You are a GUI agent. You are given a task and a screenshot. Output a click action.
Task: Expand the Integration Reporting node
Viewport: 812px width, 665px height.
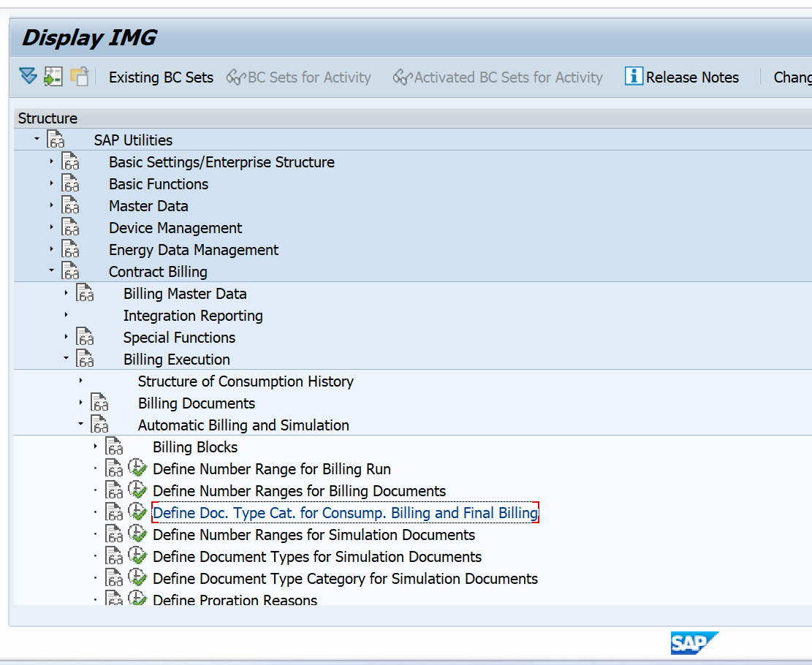(66, 314)
